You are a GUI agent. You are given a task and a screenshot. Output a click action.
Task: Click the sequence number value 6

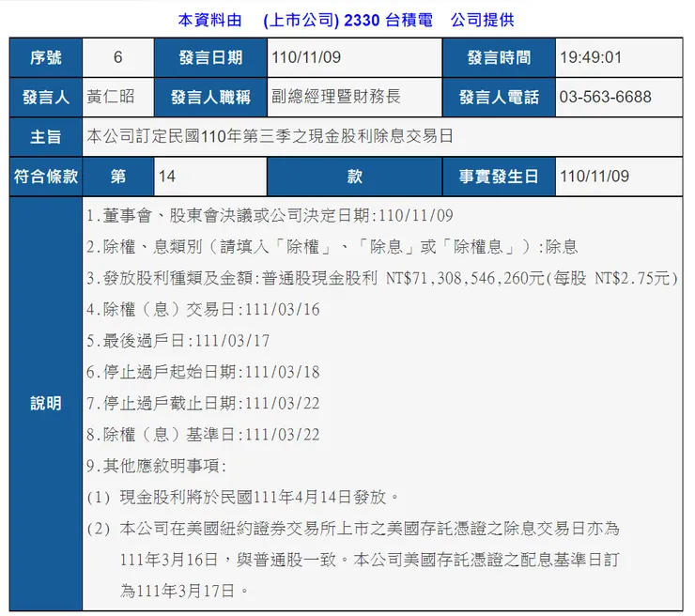(x=118, y=57)
